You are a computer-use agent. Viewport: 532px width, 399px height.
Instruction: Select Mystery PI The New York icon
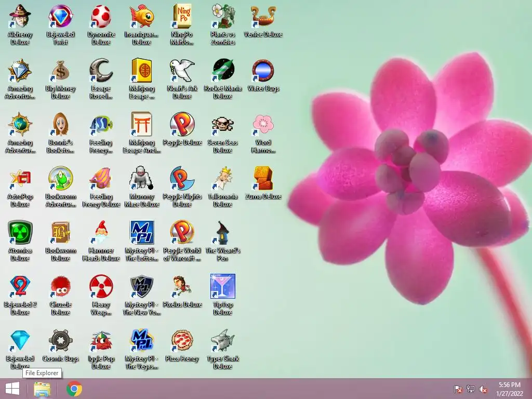[x=141, y=287]
